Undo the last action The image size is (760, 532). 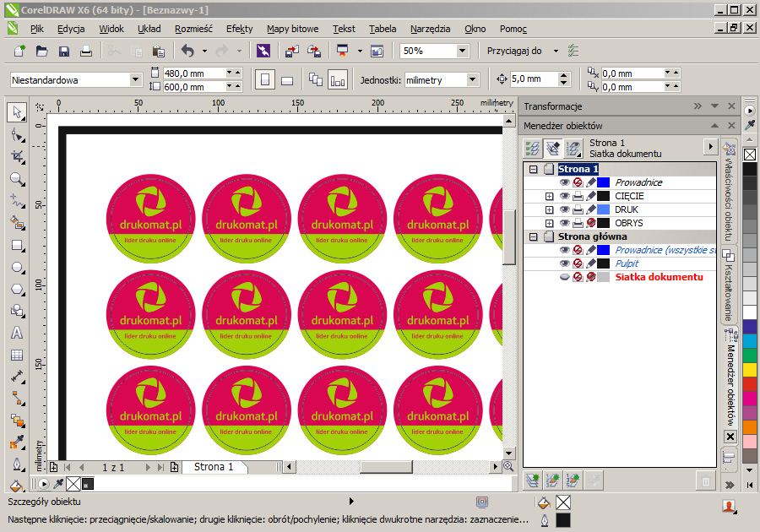pyautogui.click(x=187, y=51)
